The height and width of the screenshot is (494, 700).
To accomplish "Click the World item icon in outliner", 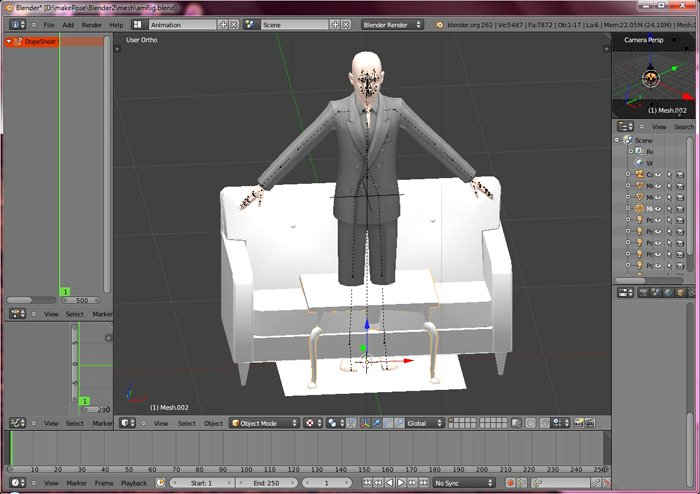I will coord(638,162).
